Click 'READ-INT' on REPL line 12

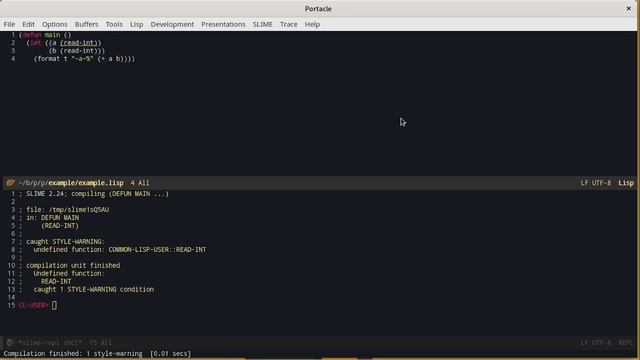(x=56, y=282)
